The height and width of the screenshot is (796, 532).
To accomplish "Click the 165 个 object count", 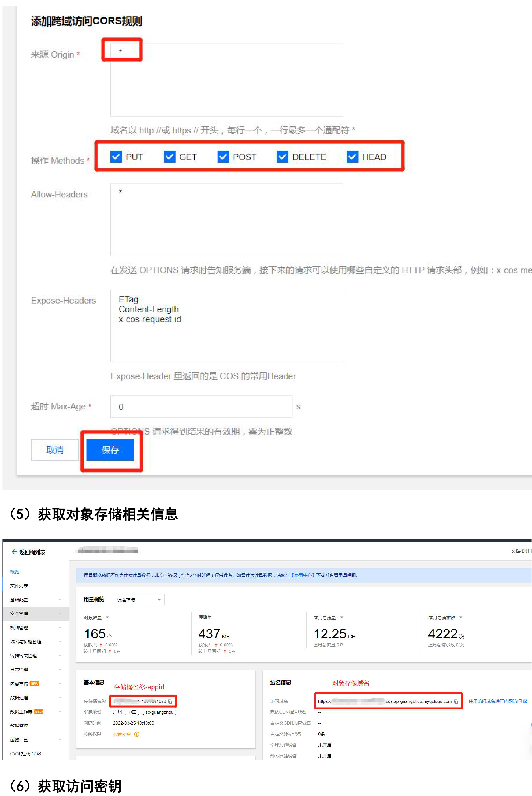I will point(99,634).
